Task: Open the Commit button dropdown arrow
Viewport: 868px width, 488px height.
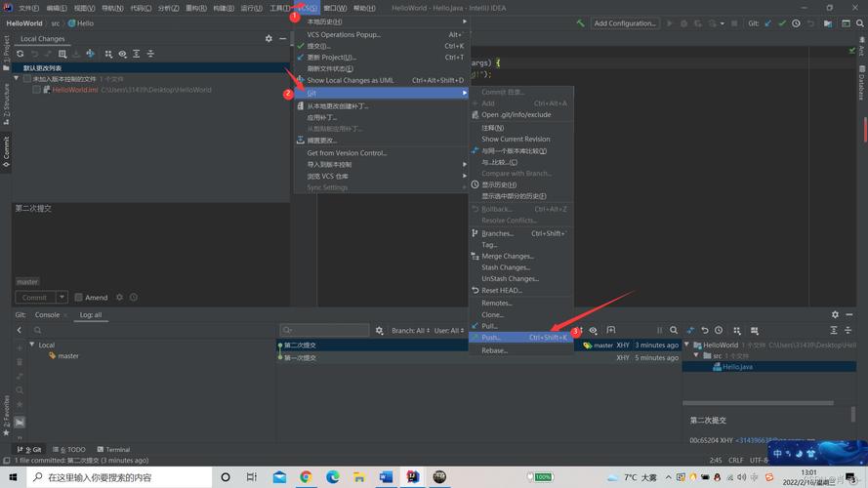Action: click(x=62, y=297)
